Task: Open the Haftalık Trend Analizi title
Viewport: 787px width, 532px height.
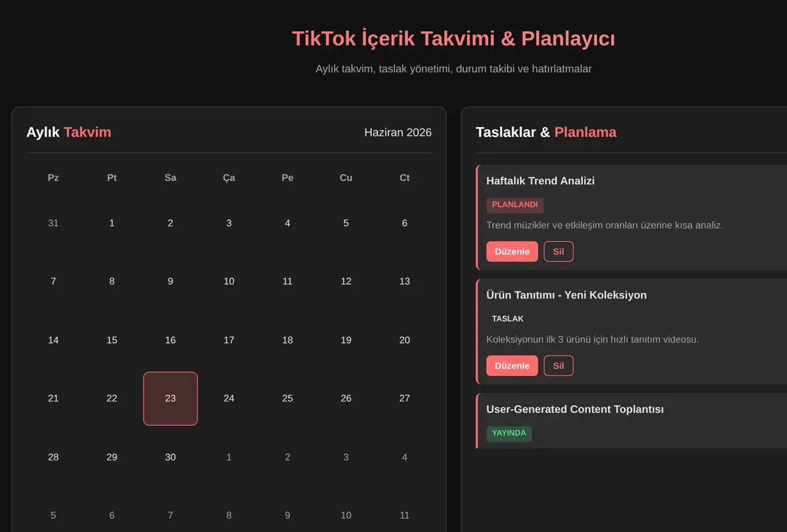Action: [x=540, y=181]
